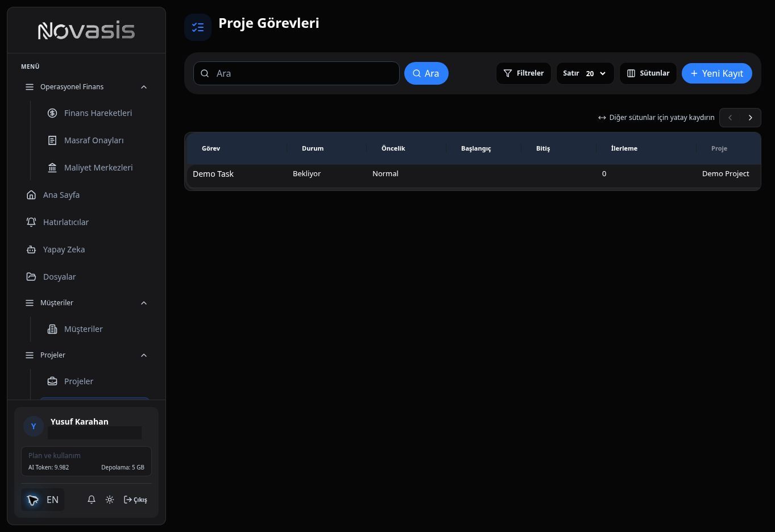This screenshot has width=775, height=532.
Task: Click the Normal priority cell
Action: 386,174
